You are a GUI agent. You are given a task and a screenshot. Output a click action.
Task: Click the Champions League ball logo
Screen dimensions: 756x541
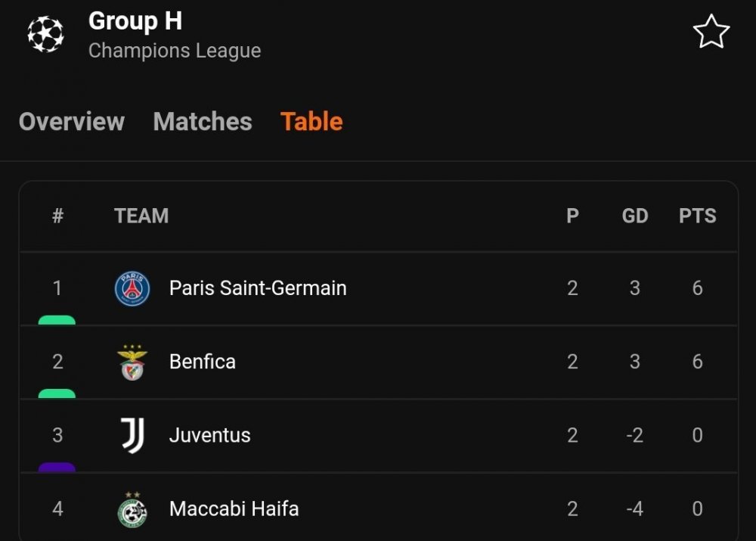point(46,34)
